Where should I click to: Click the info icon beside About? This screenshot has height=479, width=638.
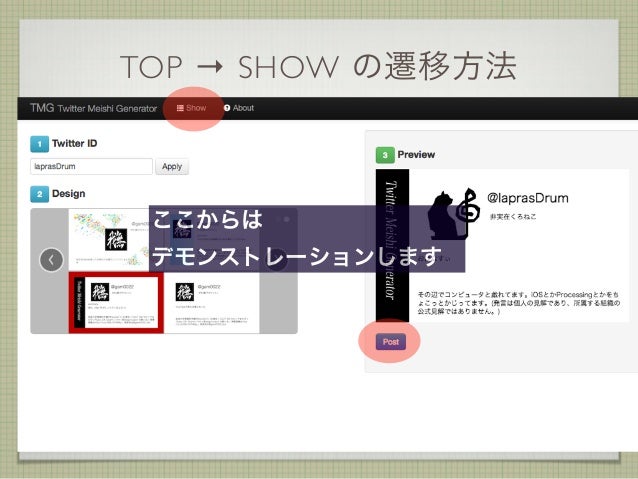click(x=227, y=108)
